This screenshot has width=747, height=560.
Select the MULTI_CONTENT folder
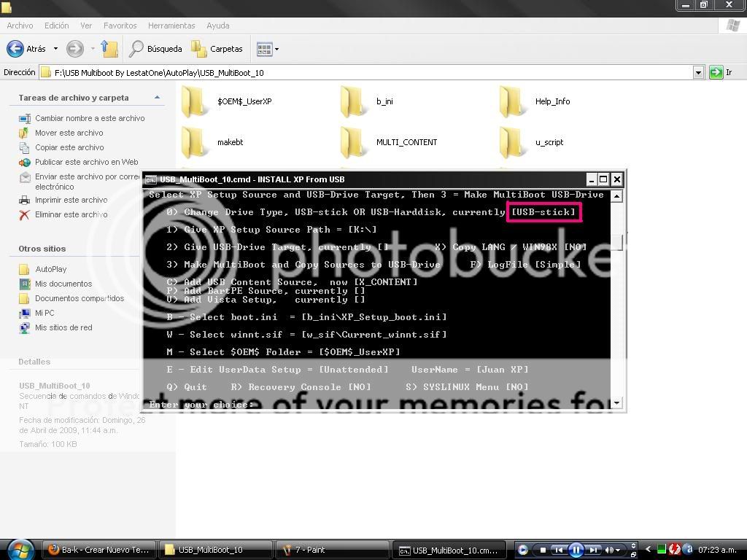389,142
